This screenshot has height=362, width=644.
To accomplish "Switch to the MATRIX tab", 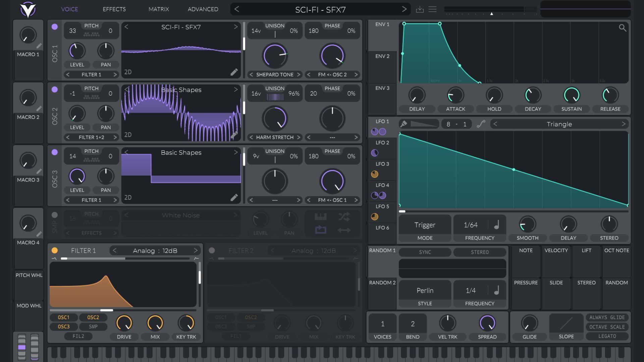I will coord(159,9).
